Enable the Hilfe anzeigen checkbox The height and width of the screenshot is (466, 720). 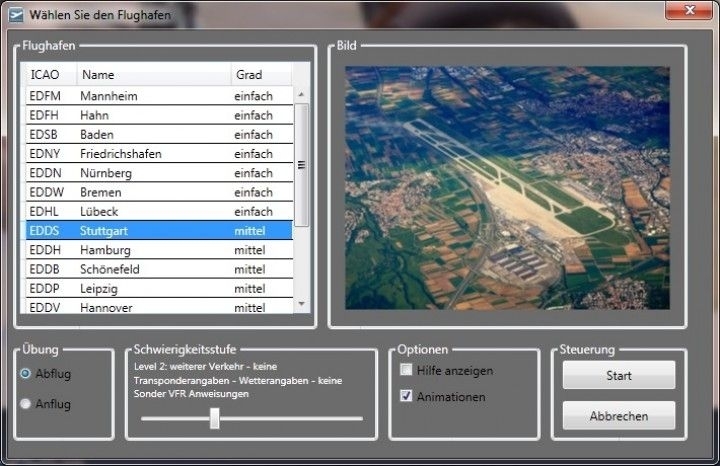coord(406,370)
